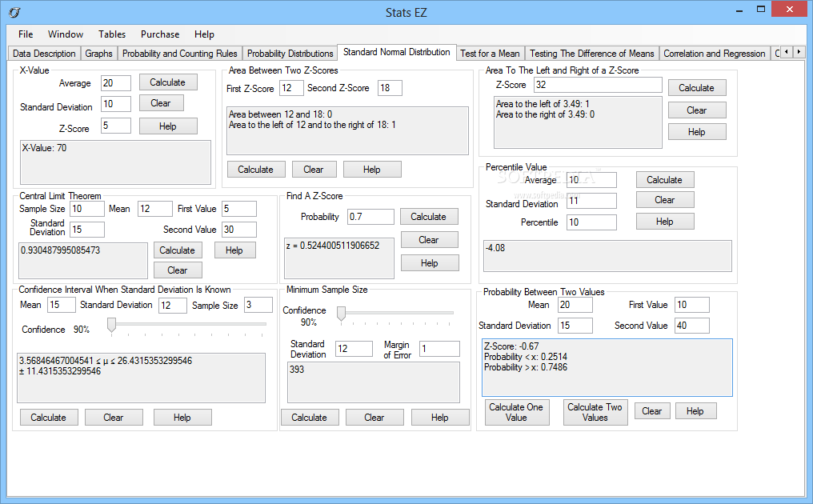Open Help for Percentile Value section
Viewport: 813px width, 504px height.
(x=665, y=222)
